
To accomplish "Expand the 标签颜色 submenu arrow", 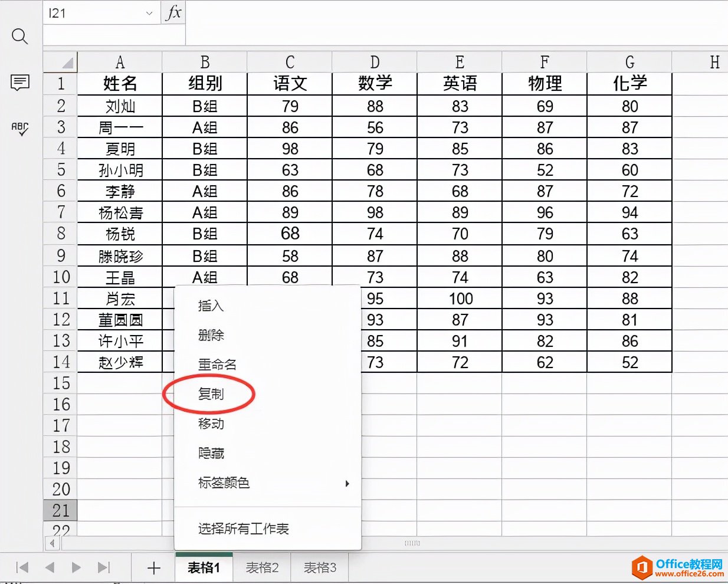I will tap(347, 483).
